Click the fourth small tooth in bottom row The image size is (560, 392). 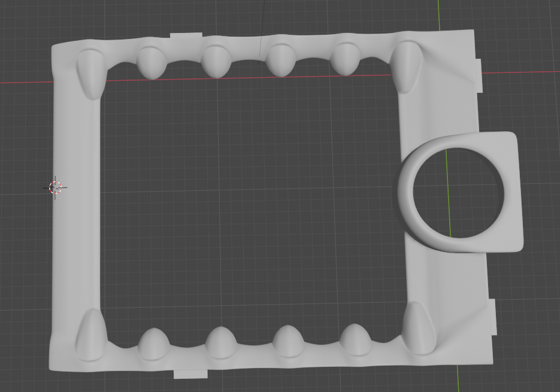pos(355,340)
